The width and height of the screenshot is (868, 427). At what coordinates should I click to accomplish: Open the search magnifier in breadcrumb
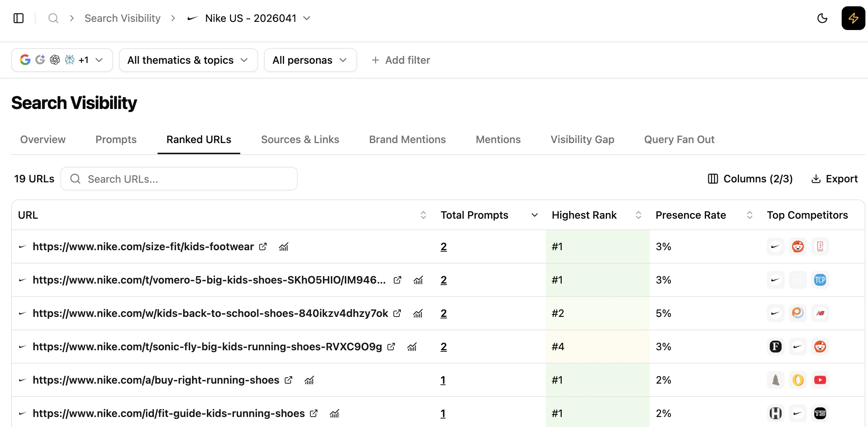(x=53, y=18)
